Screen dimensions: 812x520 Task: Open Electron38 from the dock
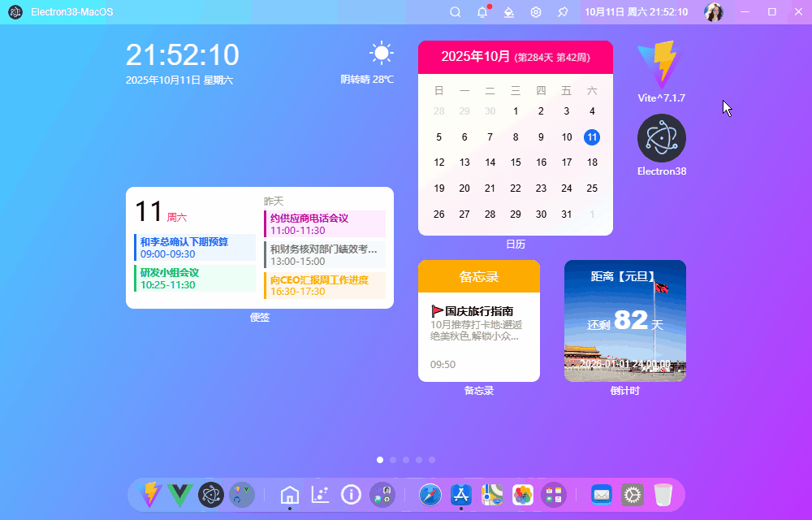(210, 495)
